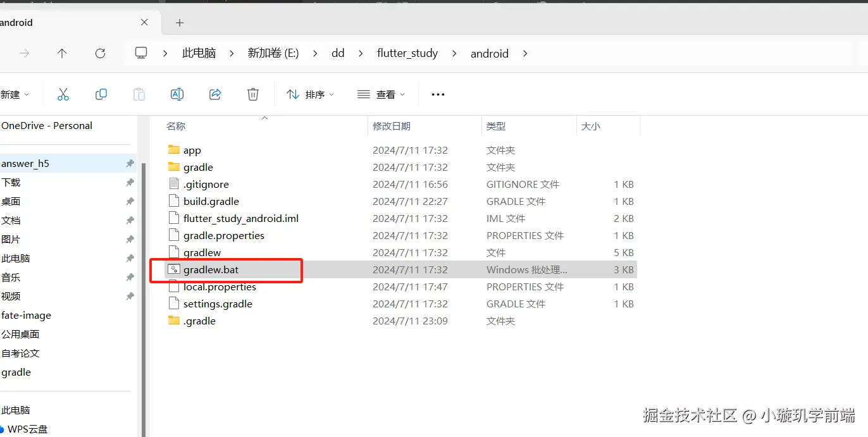Click the Delete trash can icon

coord(253,94)
